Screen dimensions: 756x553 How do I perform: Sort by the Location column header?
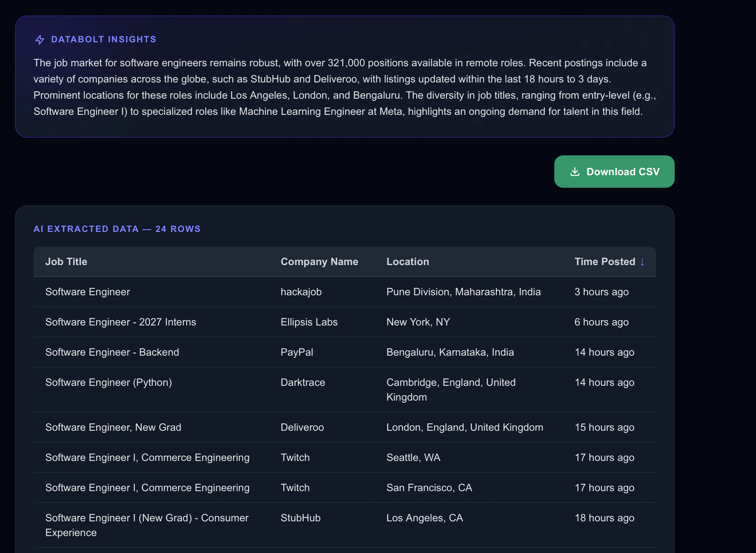pyautogui.click(x=407, y=262)
